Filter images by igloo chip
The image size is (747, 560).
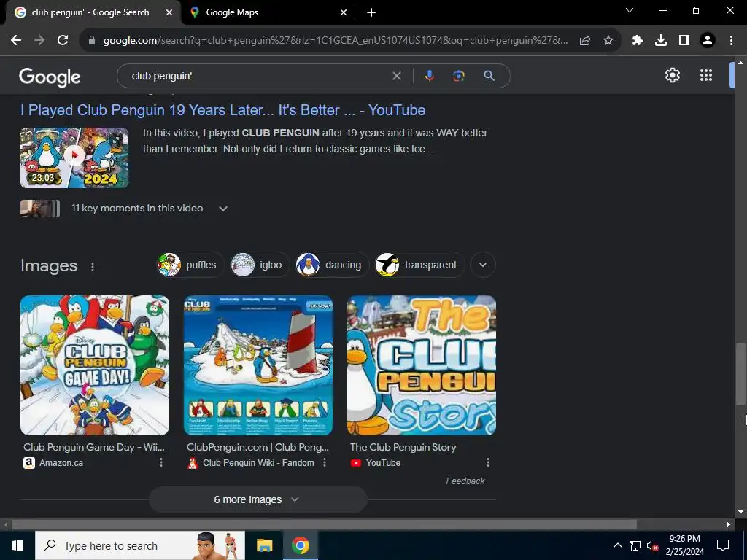(260, 265)
